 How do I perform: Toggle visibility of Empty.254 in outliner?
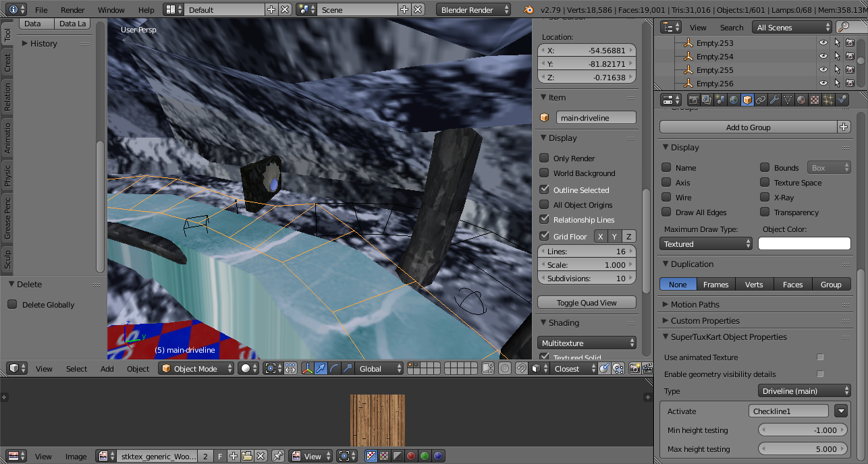pyautogui.click(x=823, y=57)
